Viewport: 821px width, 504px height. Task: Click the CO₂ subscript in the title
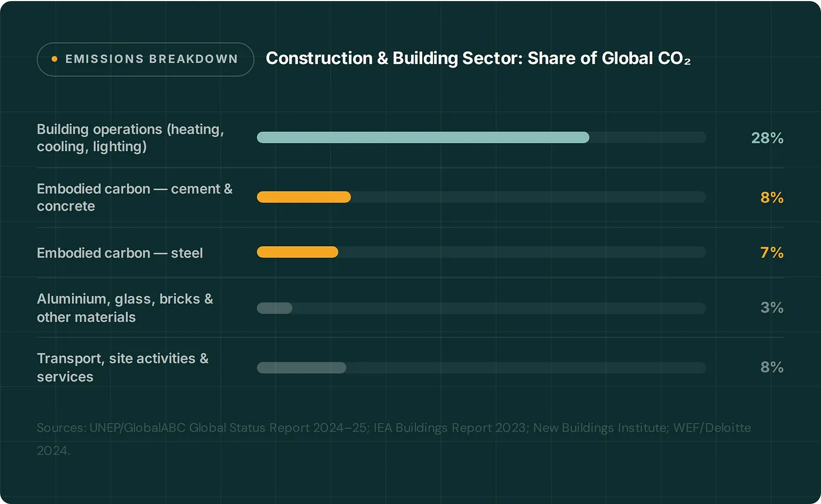[x=687, y=62]
